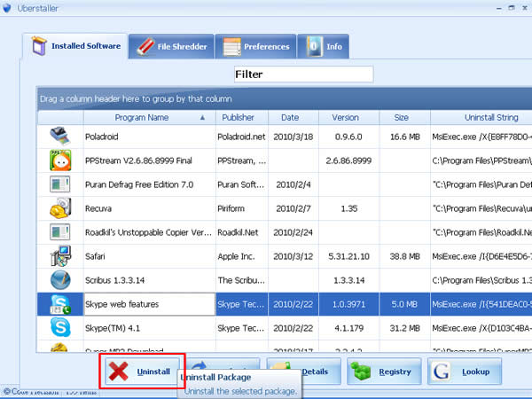Click the Google G lookup icon
This screenshot has width=532, height=399.
(x=441, y=372)
